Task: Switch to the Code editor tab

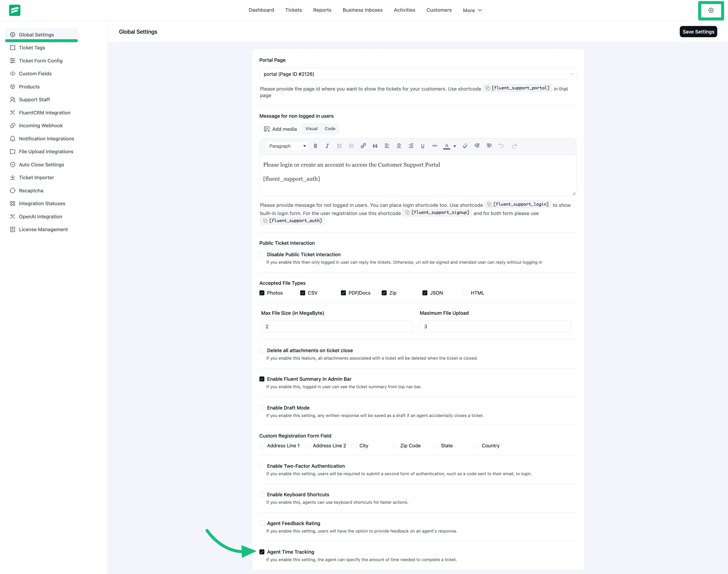Action: click(330, 128)
